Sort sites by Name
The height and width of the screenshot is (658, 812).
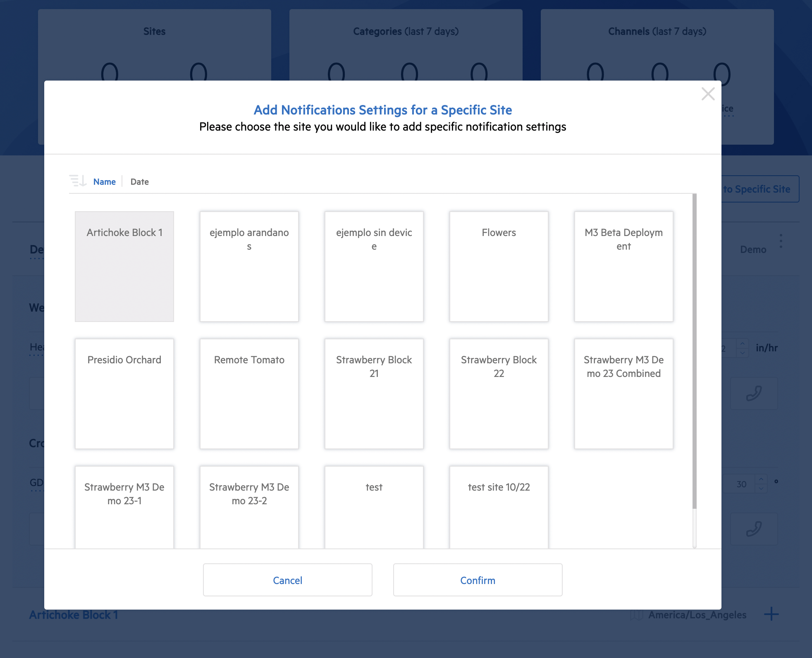coord(104,181)
